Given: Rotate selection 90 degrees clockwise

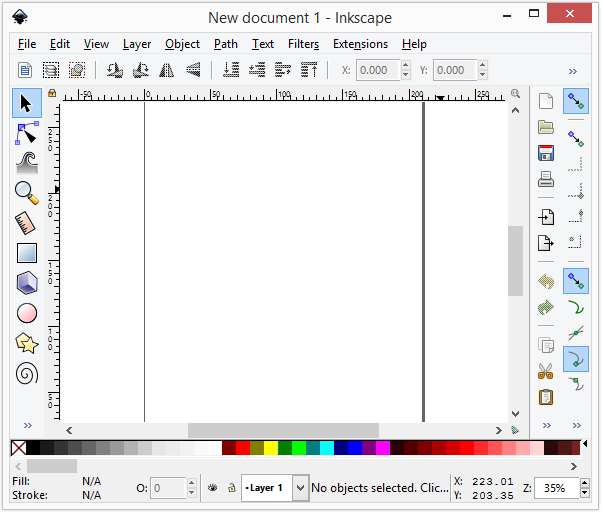Looking at the screenshot, I should click(141, 70).
